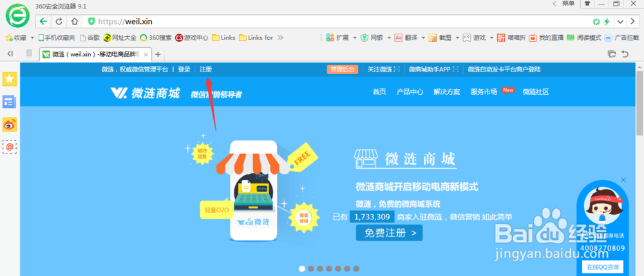
Task: Click the skin shirt icon in title bar
Action: (588, 4)
